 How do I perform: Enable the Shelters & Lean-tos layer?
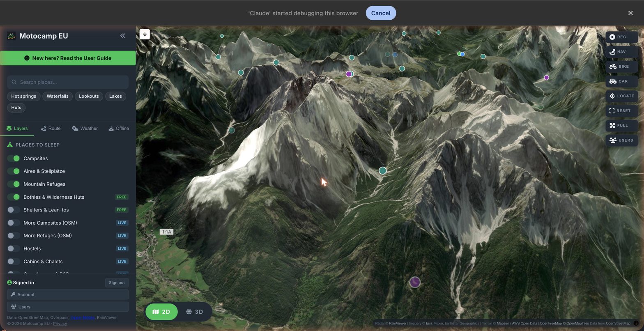coord(14,210)
